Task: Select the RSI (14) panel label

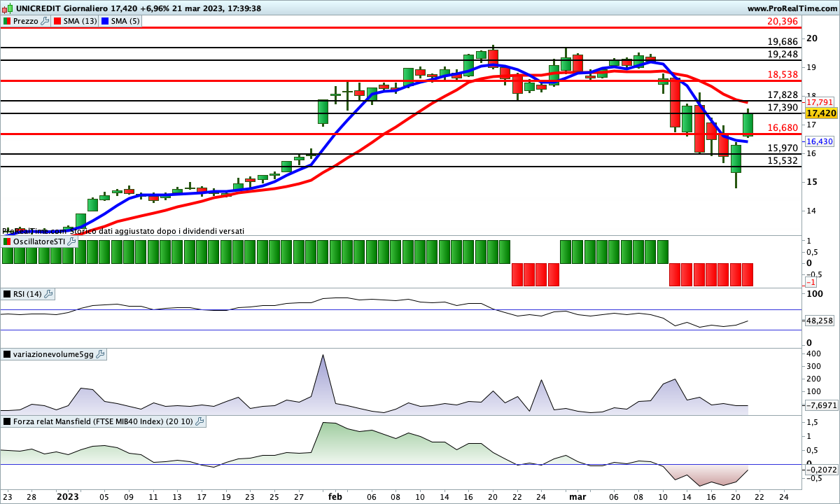Action: 27,294
